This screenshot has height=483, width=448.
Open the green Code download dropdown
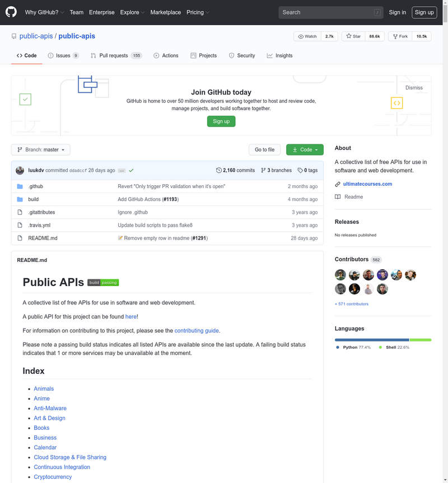305,149
